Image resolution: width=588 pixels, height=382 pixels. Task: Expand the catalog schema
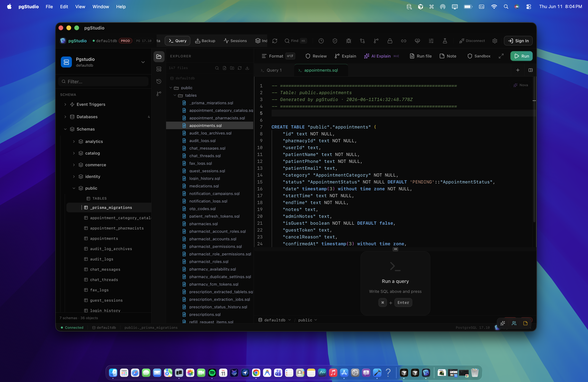click(74, 153)
